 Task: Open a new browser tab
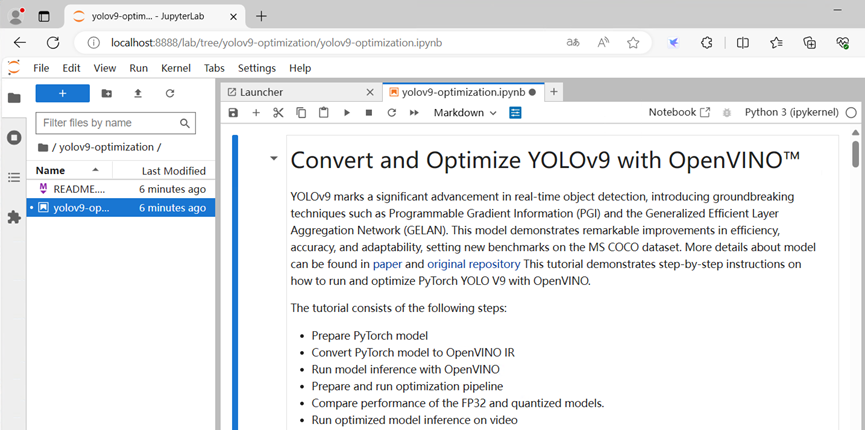(261, 16)
